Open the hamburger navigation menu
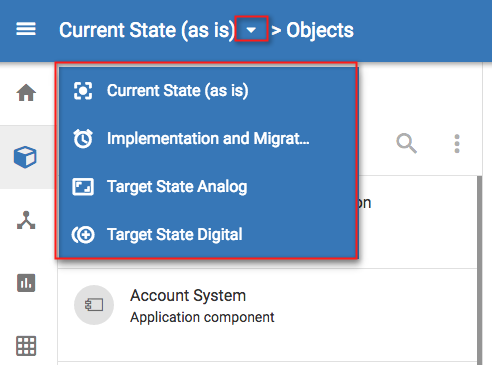The height and width of the screenshot is (365, 492). tap(26, 29)
